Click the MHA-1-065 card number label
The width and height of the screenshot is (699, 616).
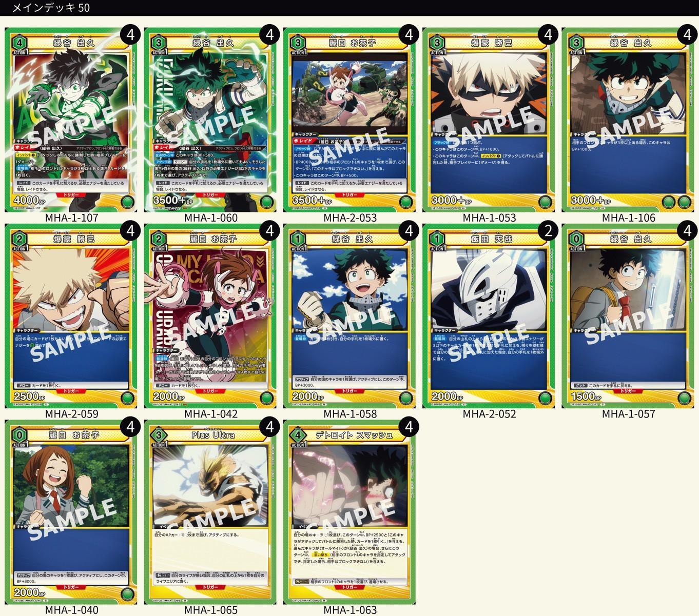(x=210, y=610)
